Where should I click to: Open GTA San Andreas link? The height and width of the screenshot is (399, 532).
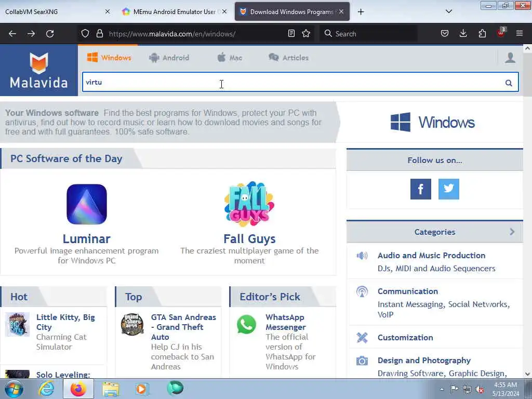pyautogui.click(x=183, y=327)
